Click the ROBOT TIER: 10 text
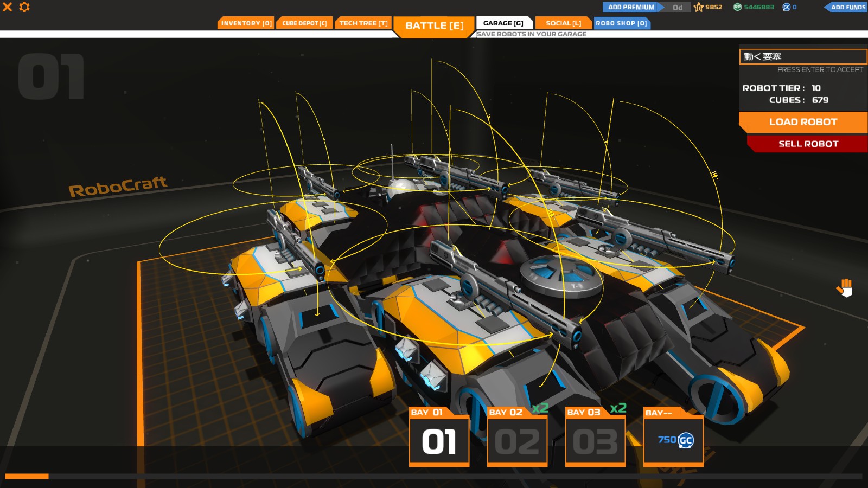This screenshot has width=868, height=488. (782, 88)
